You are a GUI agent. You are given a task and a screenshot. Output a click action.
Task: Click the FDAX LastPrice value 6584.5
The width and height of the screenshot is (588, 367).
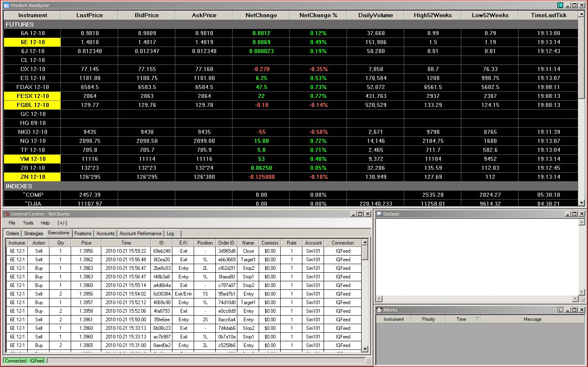pyautogui.click(x=89, y=87)
